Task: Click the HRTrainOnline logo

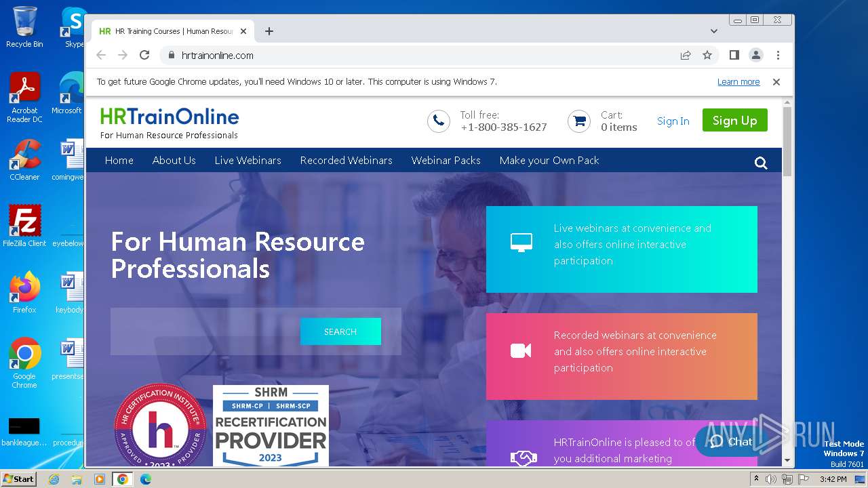Action: pyautogui.click(x=170, y=123)
